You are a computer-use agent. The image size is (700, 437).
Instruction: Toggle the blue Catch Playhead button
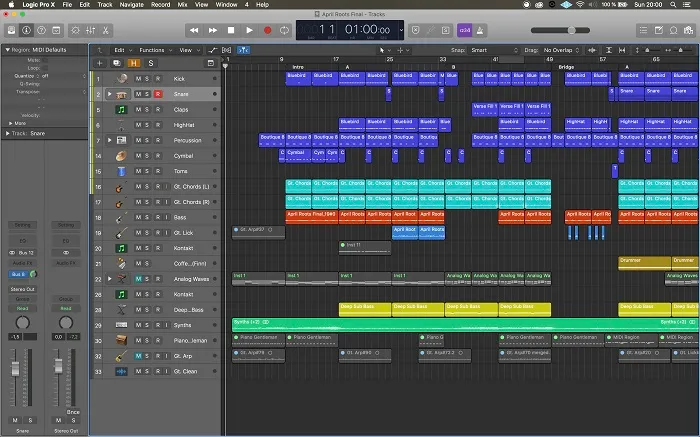coord(243,50)
